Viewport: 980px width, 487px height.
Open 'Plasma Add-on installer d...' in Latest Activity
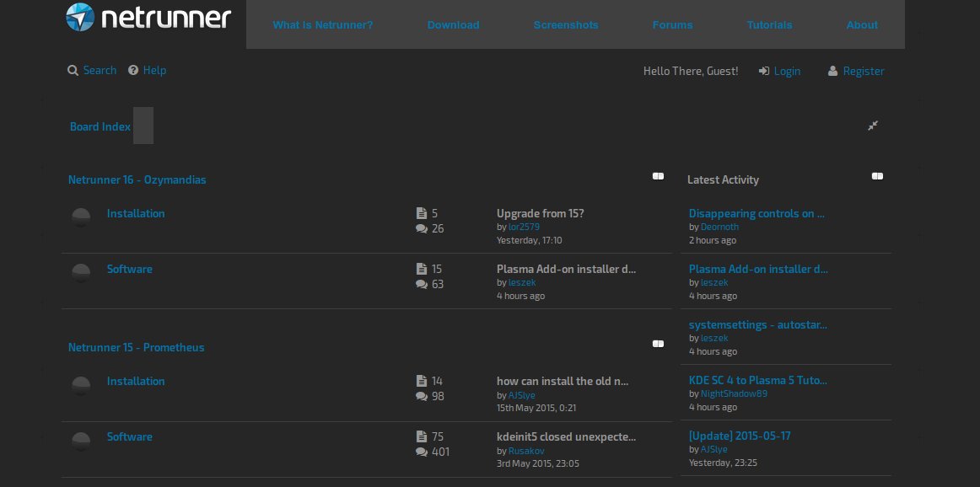click(758, 269)
